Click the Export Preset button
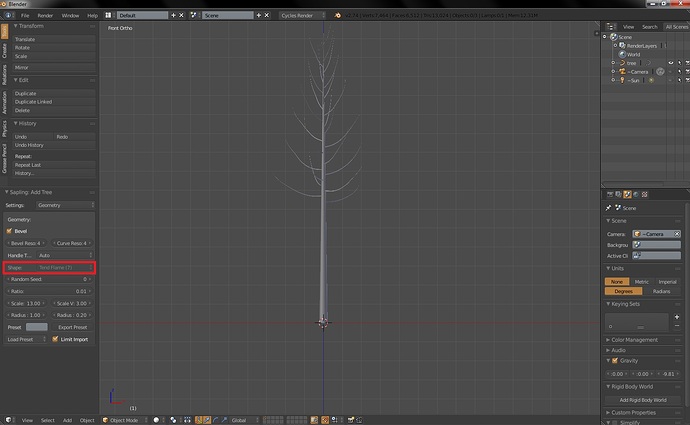690x425 pixels. click(73, 327)
